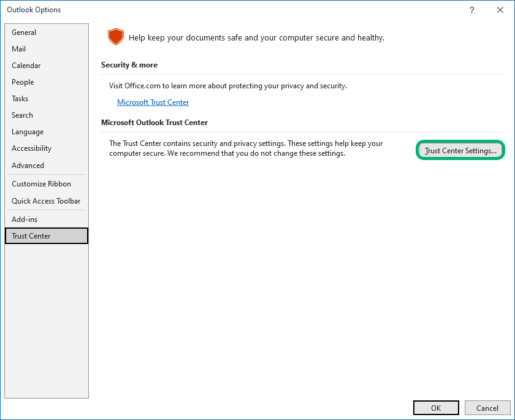515x420 pixels.
Task: Click the Help question mark icon
Action: point(472,10)
